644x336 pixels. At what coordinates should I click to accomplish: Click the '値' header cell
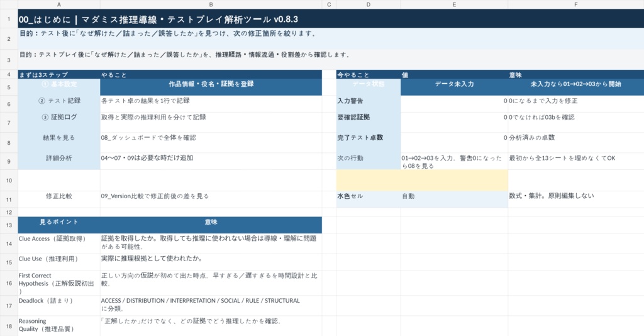[x=454, y=74]
